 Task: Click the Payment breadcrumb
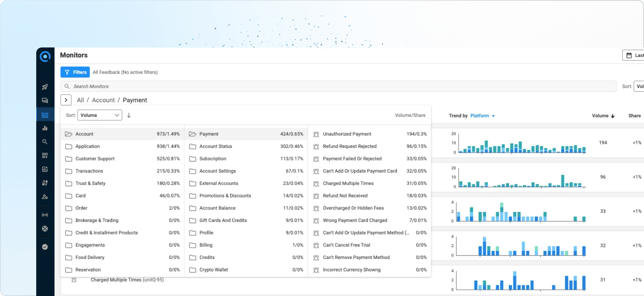click(x=135, y=100)
